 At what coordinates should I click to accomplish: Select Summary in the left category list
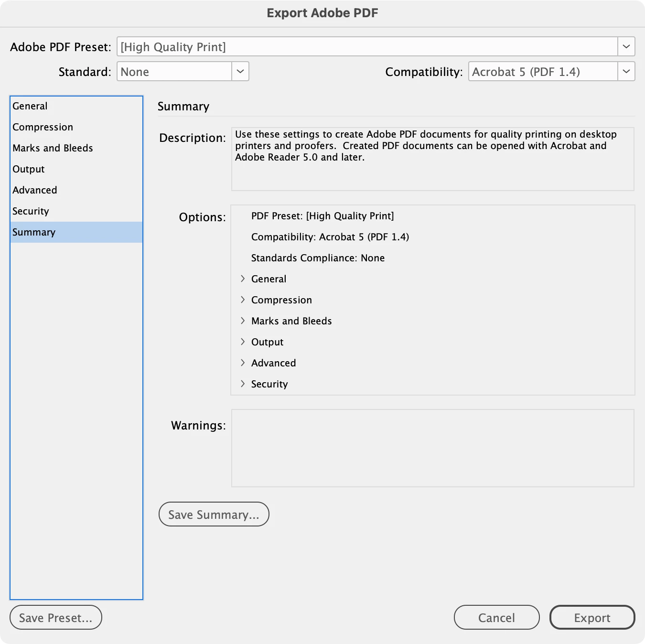point(76,232)
